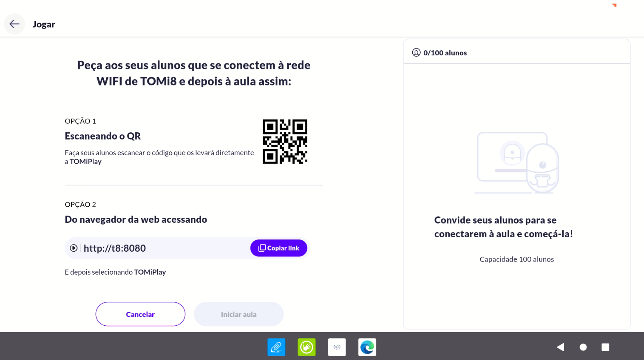Viewport: 644px width, 360px height.
Task: Click the QR code image
Action: pyautogui.click(x=285, y=141)
